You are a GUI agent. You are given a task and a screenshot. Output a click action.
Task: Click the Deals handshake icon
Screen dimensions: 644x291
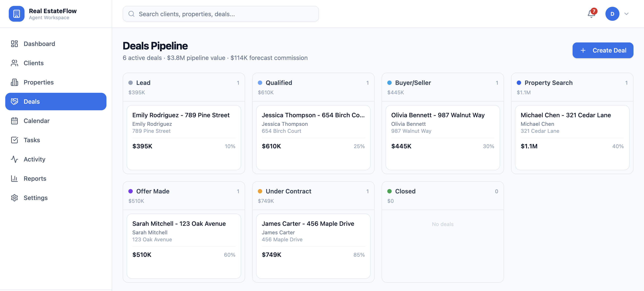(14, 102)
